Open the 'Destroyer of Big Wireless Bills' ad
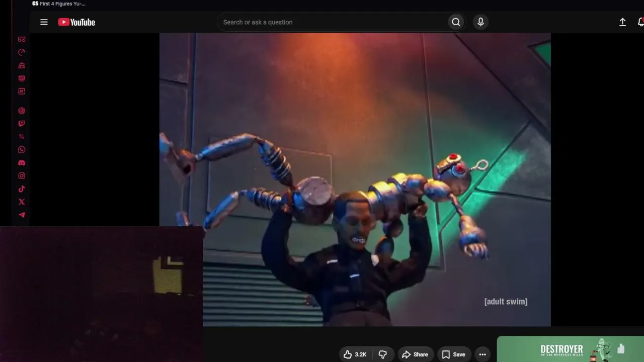Screen dimensions: 644x362 click(x=571, y=349)
